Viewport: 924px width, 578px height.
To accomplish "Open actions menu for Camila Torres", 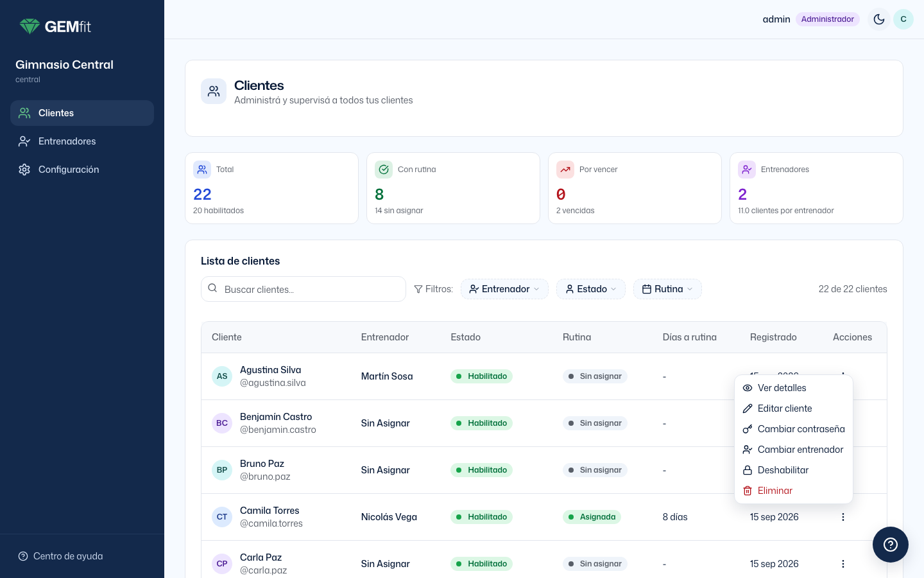I will pos(843,517).
